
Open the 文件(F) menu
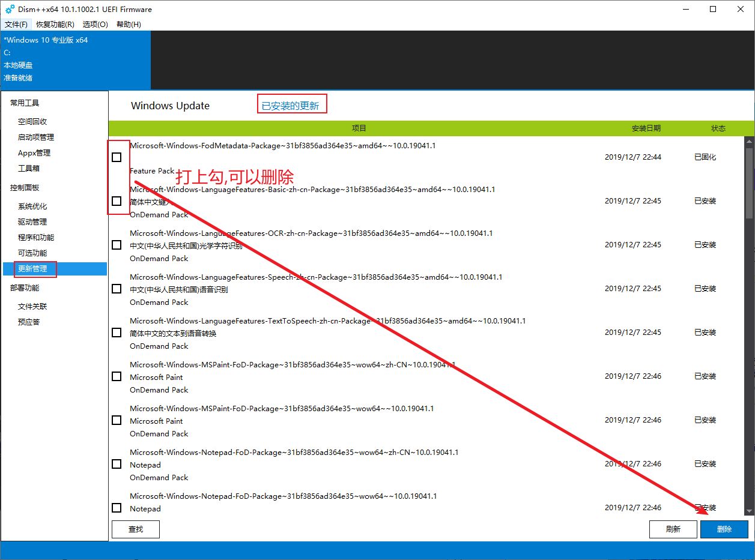coord(16,25)
